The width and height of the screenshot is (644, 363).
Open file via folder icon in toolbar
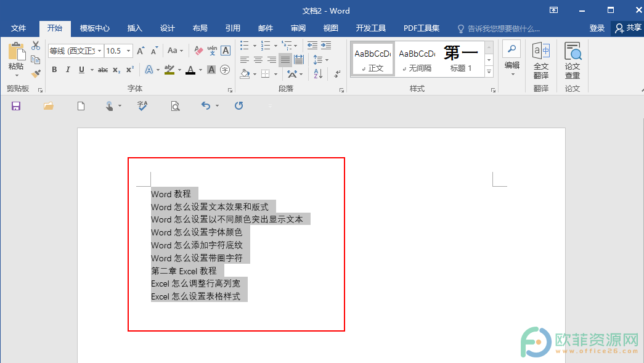[49, 106]
